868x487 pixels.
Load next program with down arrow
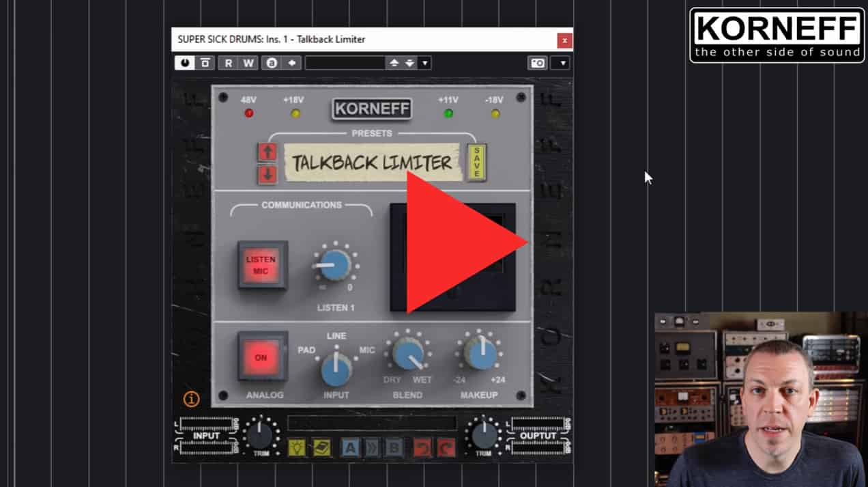point(409,63)
